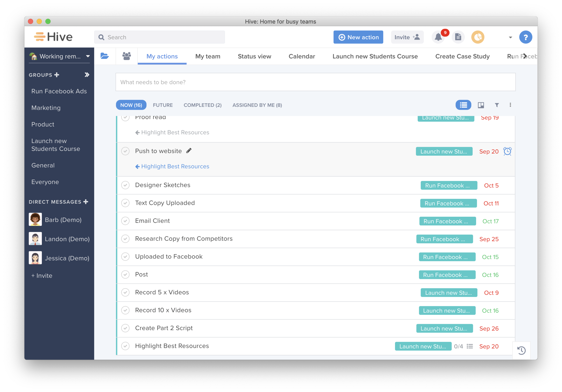The image size is (562, 392).
Task: Click Landon (Demo) avatar
Action: [35, 238]
